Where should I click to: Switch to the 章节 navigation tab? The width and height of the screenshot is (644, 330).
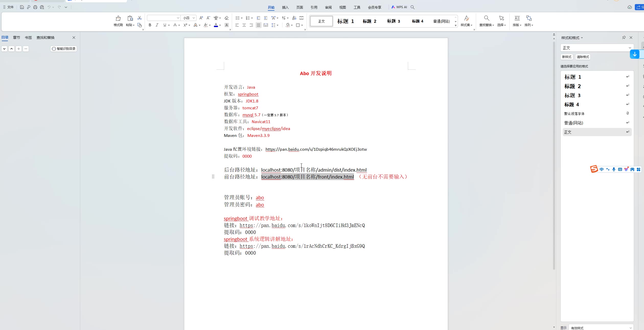click(x=17, y=38)
